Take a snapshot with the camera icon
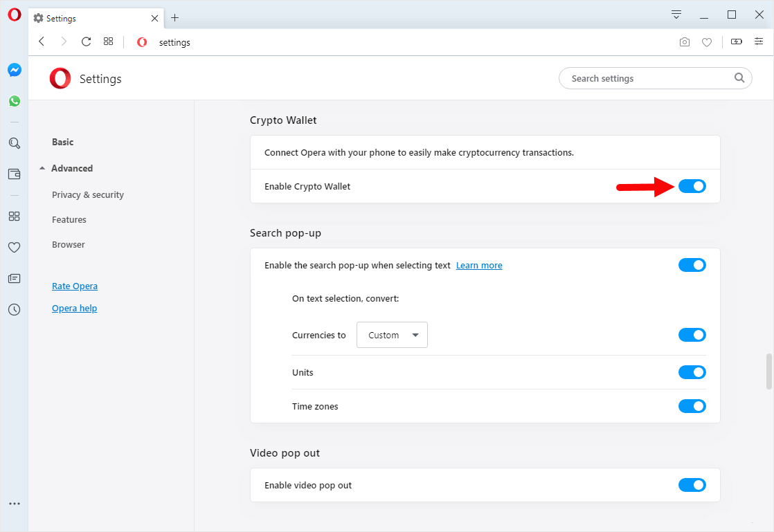Screen dimensions: 774x532 coord(685,42)
